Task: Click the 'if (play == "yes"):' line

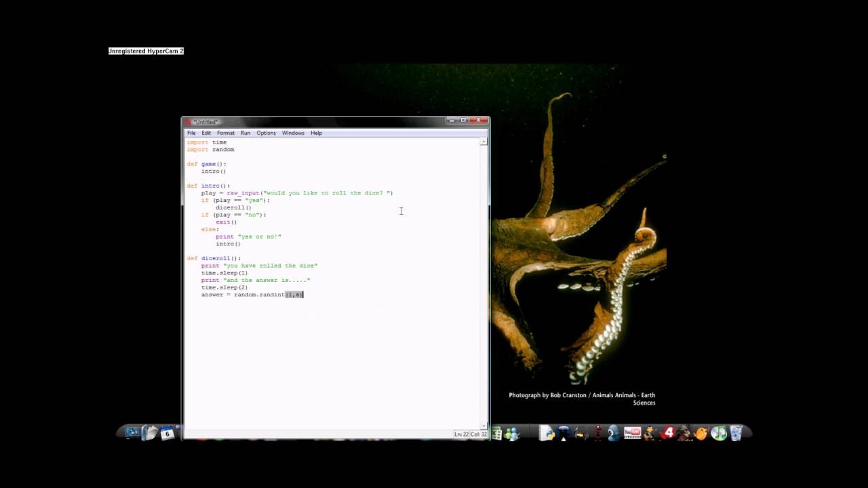Action: pyautogui.click(x=235, y=201)
